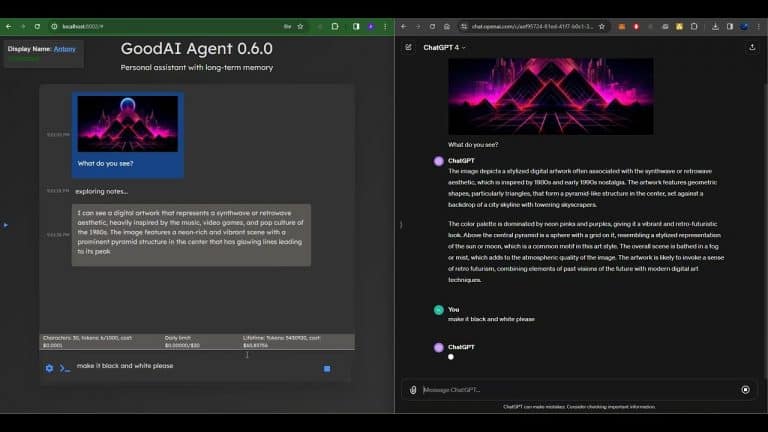
Task: Open the Antony display name link
Action: click(x=65, y=49)
